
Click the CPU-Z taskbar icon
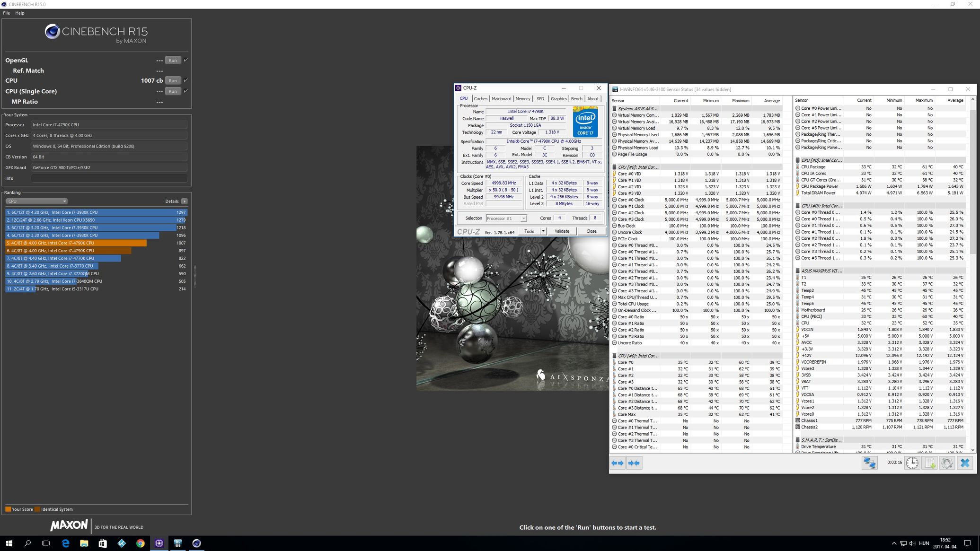pos(159,543)
